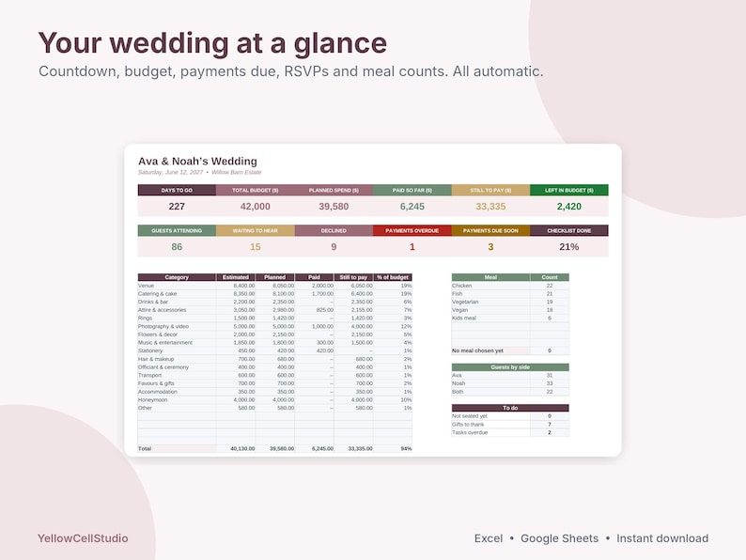The image size is (746, 560).
Task: Select the guests attending value 86
Action: tap(177, 247)
